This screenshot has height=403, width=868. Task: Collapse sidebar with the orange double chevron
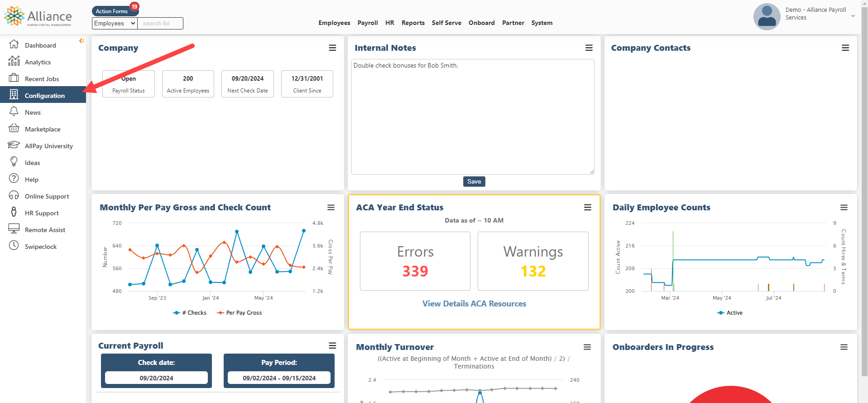click(82, 41)
